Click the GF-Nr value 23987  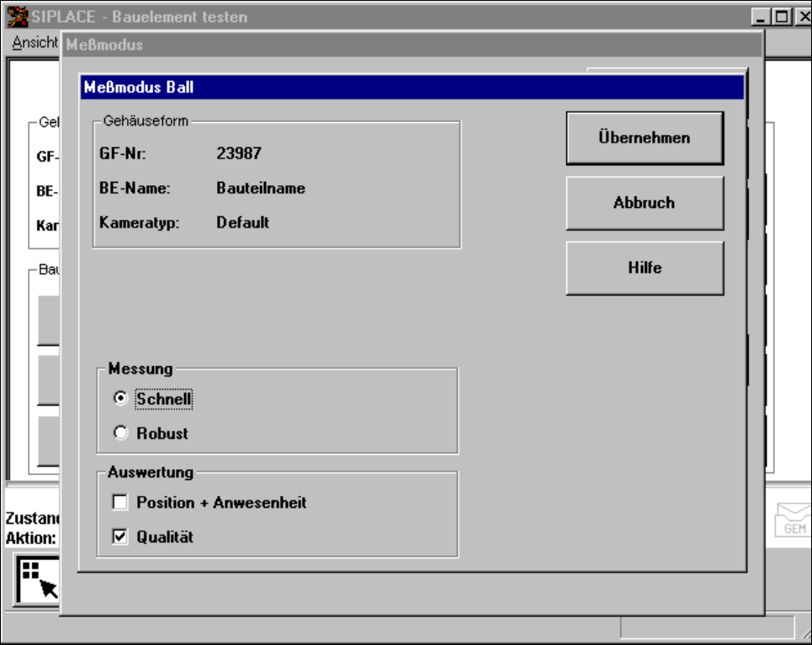239,153
